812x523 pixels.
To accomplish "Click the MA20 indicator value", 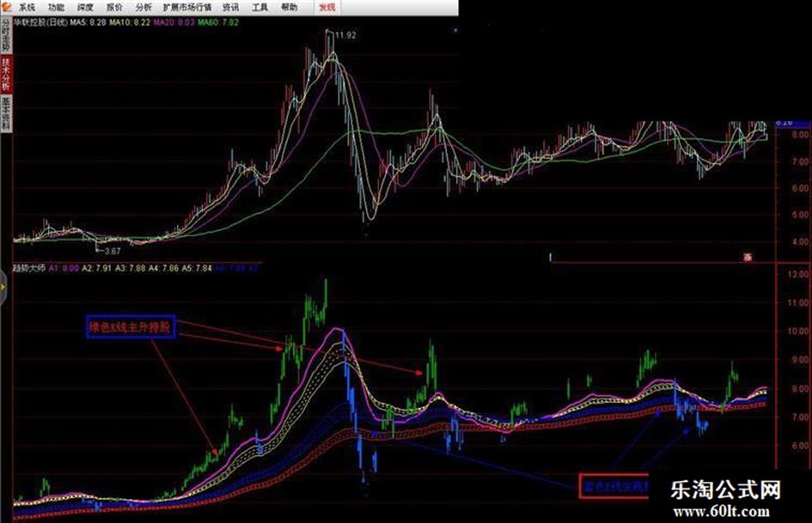I will pos(174,22).
